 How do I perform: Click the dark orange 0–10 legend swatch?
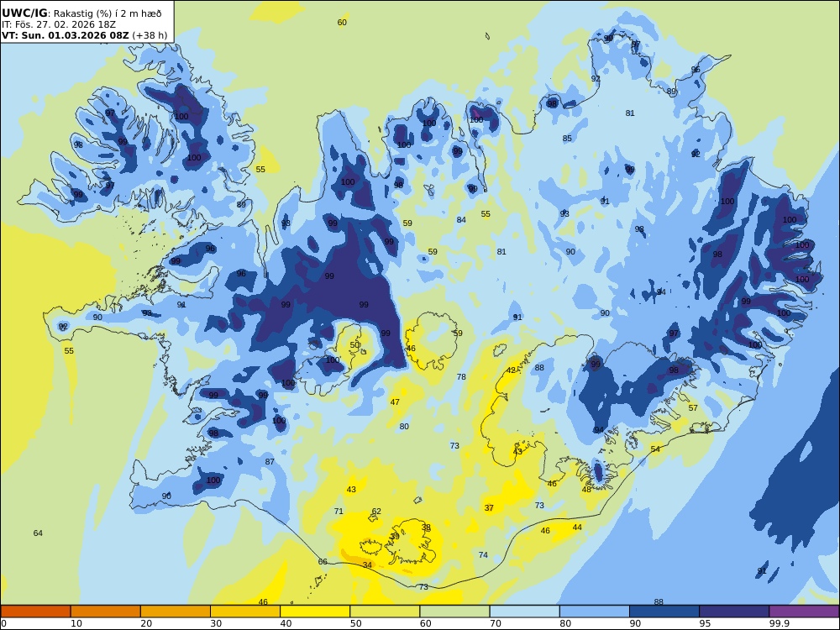pyautogui.click(x=35, y=612)
